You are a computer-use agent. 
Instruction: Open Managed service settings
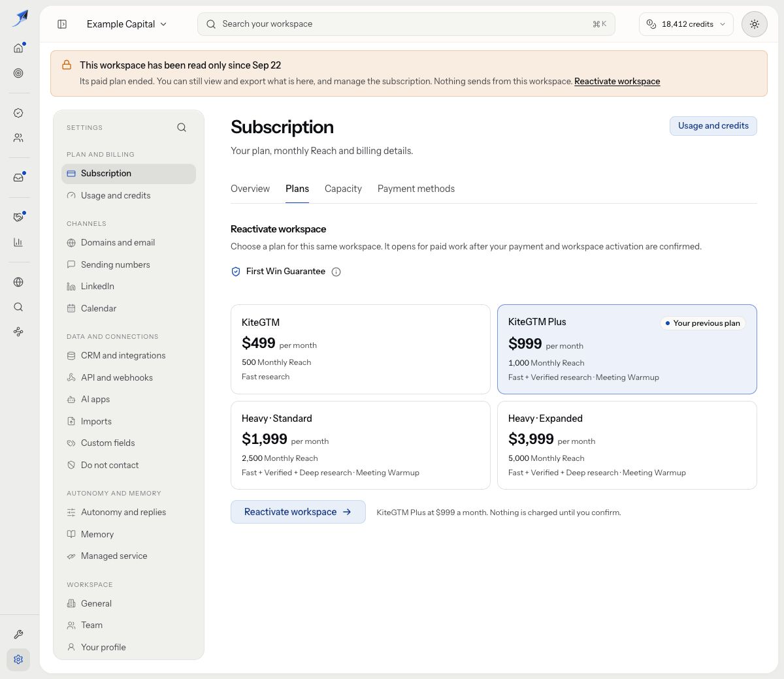coord(129,556)
